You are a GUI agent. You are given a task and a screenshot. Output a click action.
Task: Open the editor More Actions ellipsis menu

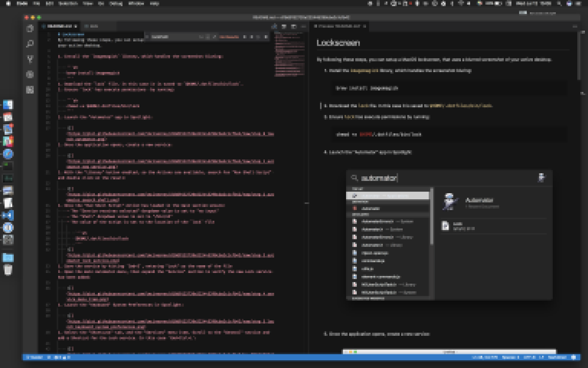[303, 26]
